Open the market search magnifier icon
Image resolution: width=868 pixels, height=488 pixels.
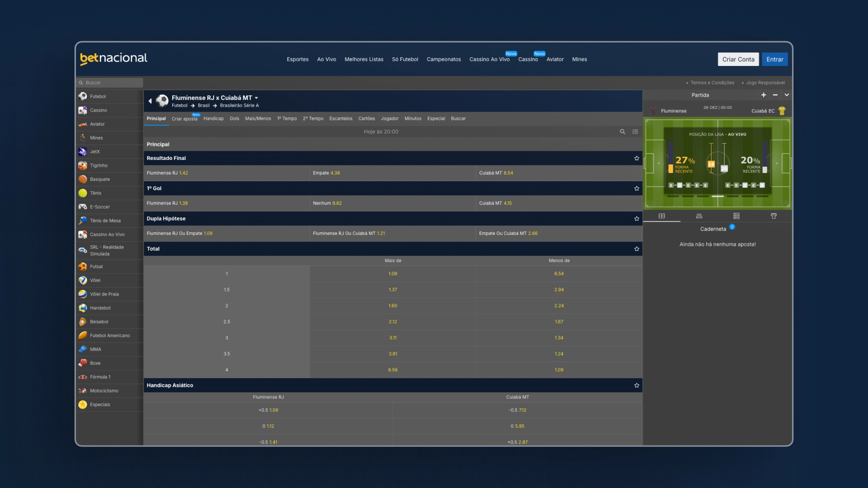point(623,132)
